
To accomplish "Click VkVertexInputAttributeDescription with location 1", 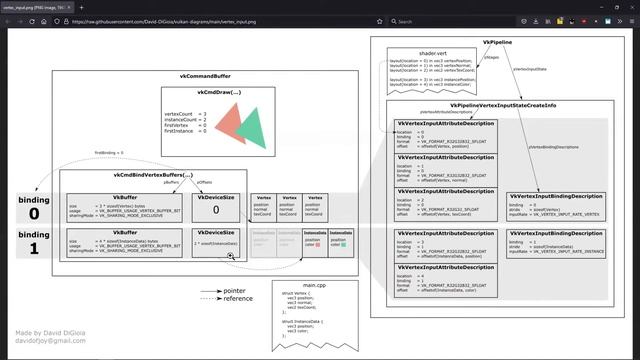I will pyautogui.click(x=446, y=170).
